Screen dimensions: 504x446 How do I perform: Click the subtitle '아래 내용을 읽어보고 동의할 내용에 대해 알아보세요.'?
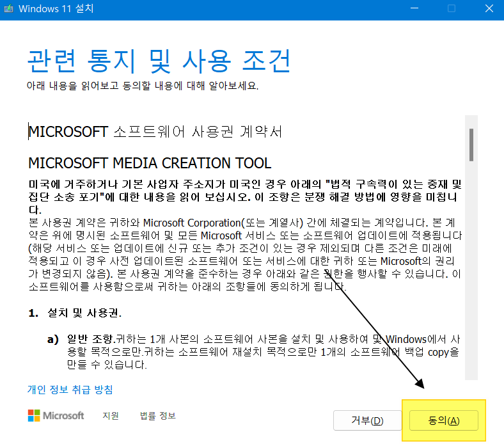point(143,86)
